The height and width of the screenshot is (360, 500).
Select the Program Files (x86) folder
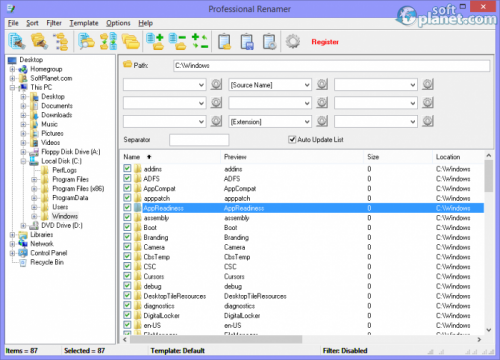(78, 189)
